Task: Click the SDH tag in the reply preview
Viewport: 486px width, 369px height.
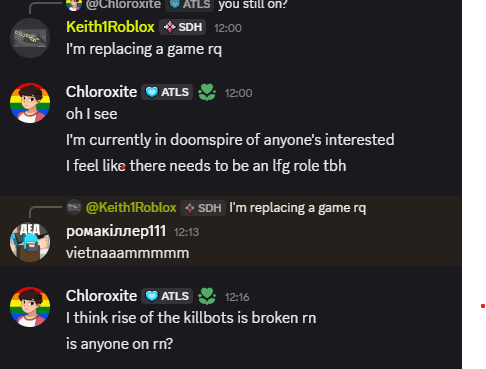Action: [x=203, y=208]
